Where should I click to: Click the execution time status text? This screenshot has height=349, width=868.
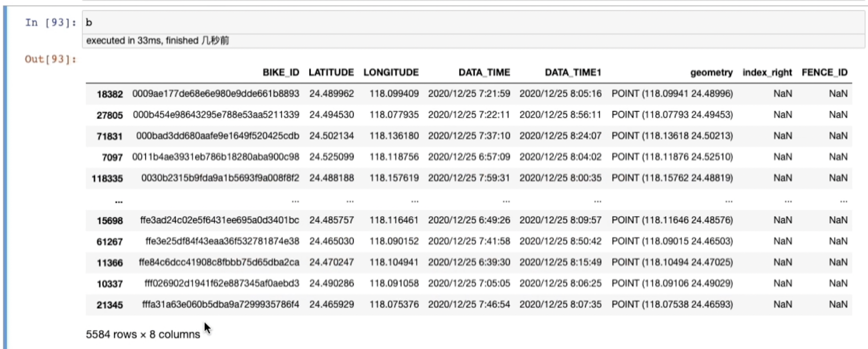click(x=157, y=41)
